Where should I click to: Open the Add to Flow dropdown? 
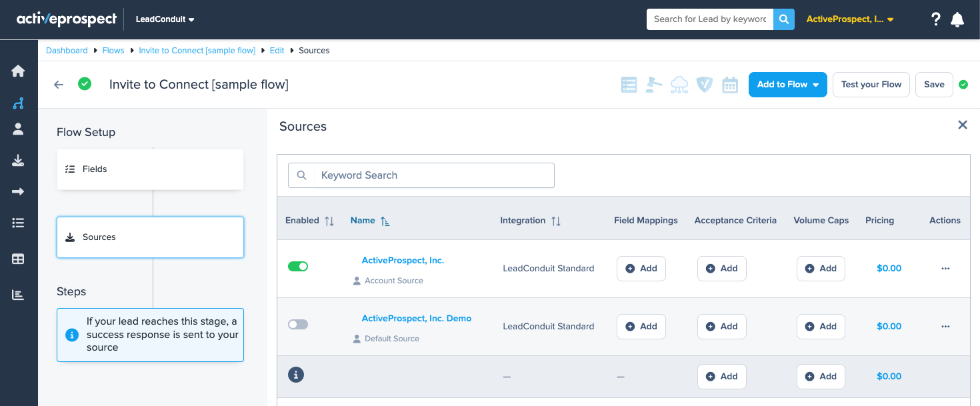(787, 85)
